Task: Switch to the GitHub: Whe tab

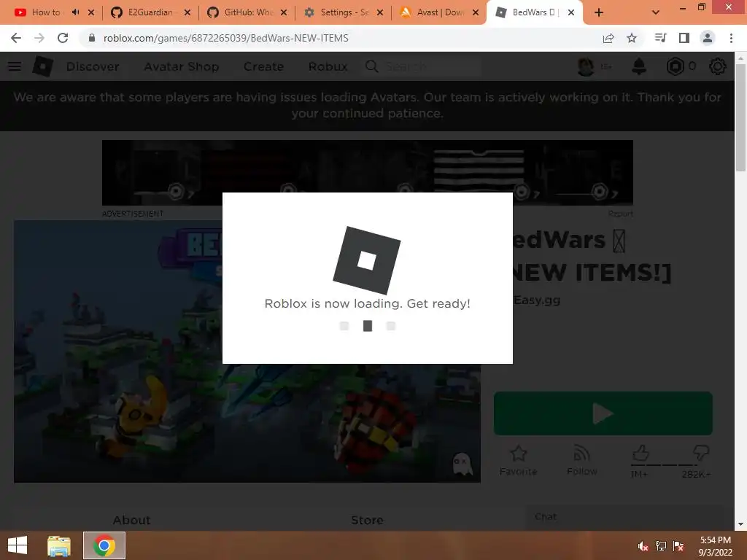Action: (248, 12)
